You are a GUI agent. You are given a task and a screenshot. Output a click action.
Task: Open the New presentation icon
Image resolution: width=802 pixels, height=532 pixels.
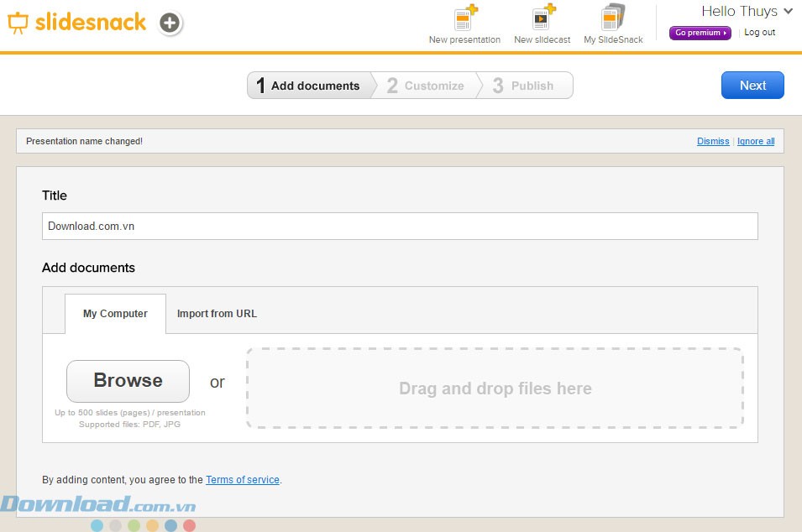click(x=464, y=18)
